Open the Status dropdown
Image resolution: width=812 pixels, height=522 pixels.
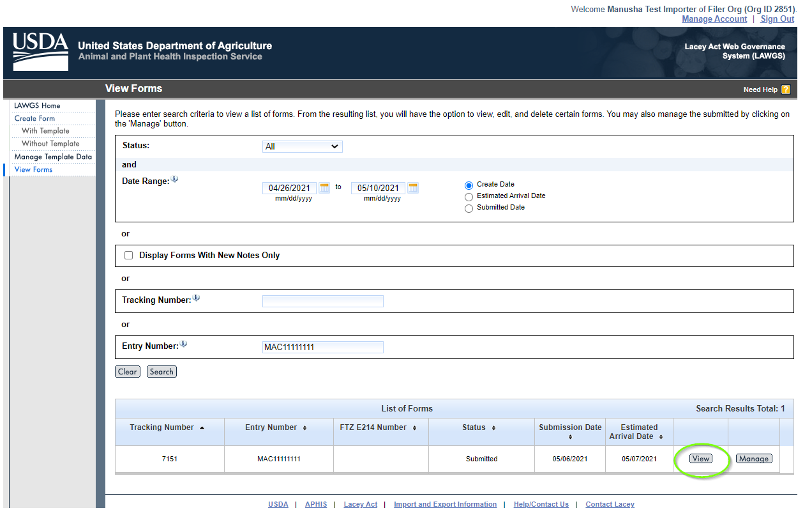pyautogui.click(x=303, y=147)
